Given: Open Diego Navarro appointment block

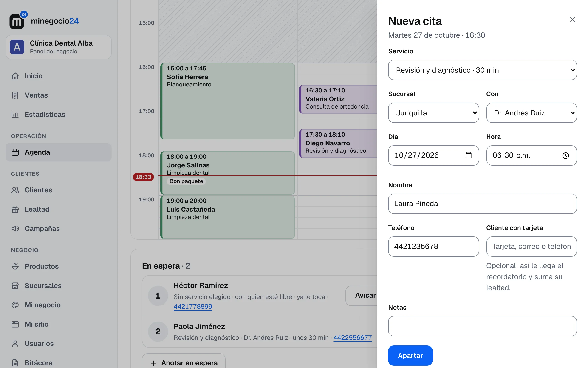Looking at the screenshot, I should pos(338,144).
